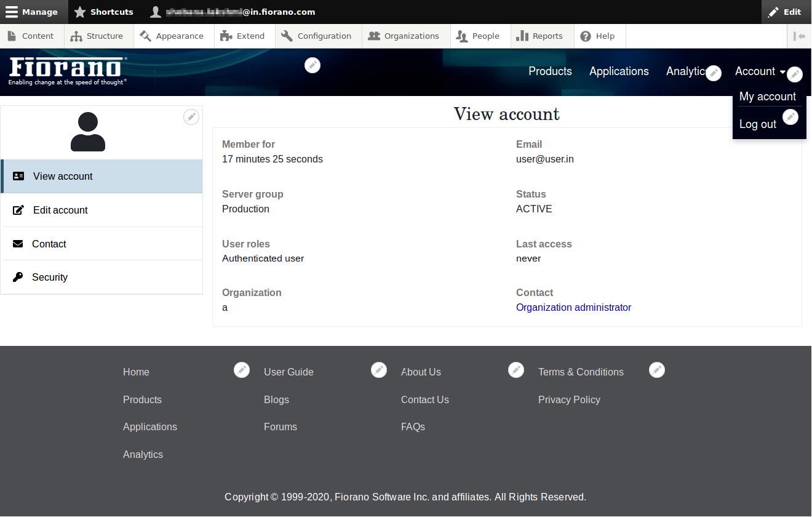Open the Security section in the sidebar
The height and width of the screenshot is (517, 812).
50,277
